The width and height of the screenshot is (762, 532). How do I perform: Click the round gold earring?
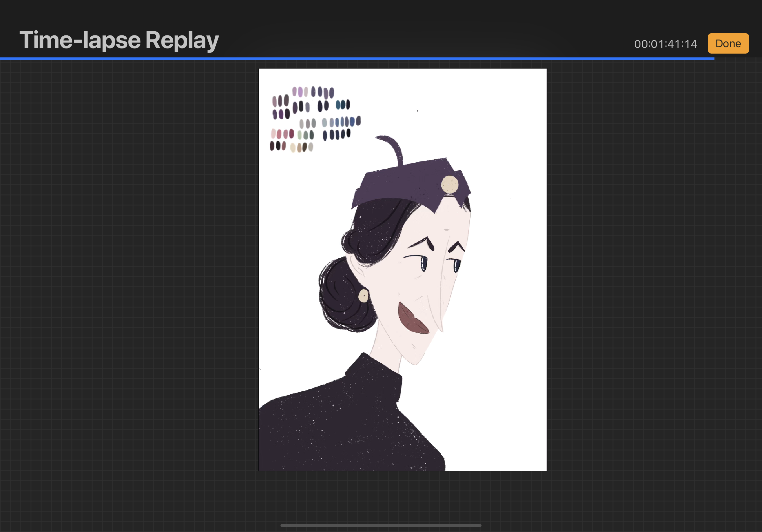click(x=363, y=296)
